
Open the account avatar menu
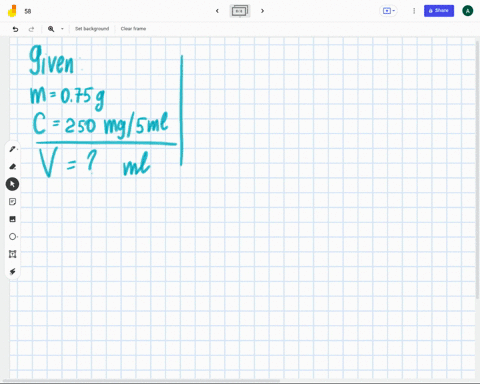coord(468,11)
